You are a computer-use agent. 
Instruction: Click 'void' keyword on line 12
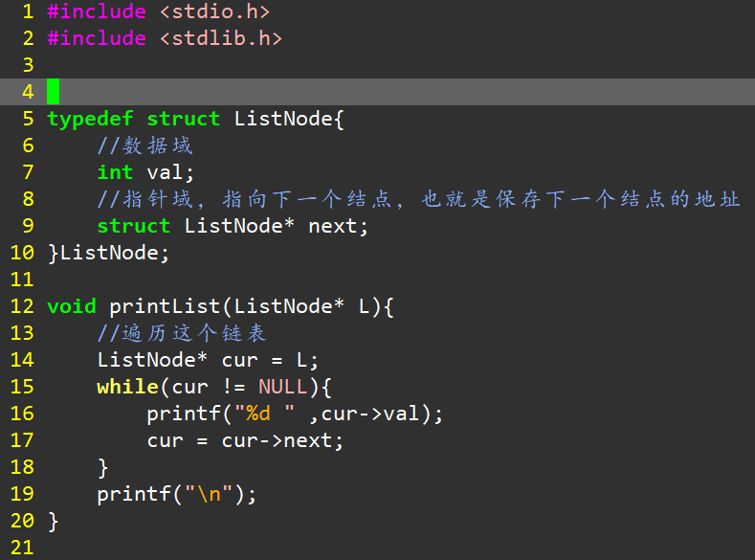click(x=72, y=306)
